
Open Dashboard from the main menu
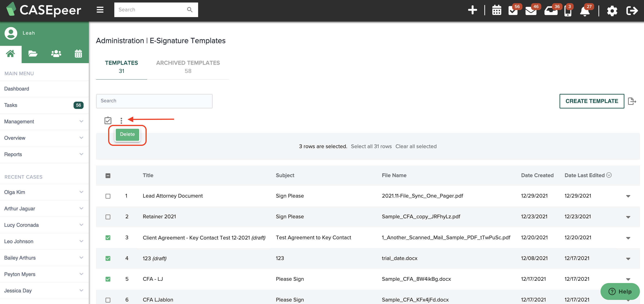[x=16, y=89]
